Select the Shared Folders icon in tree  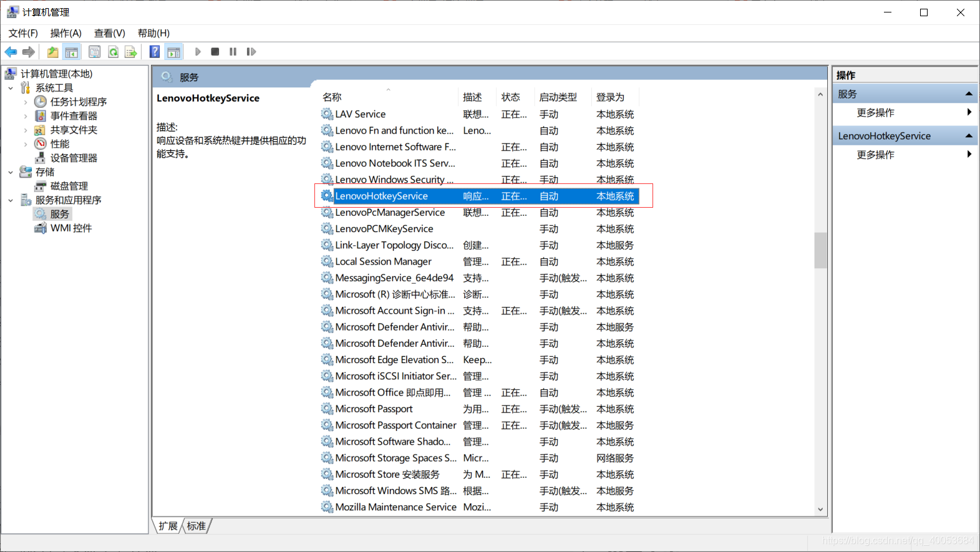[41, 130]
